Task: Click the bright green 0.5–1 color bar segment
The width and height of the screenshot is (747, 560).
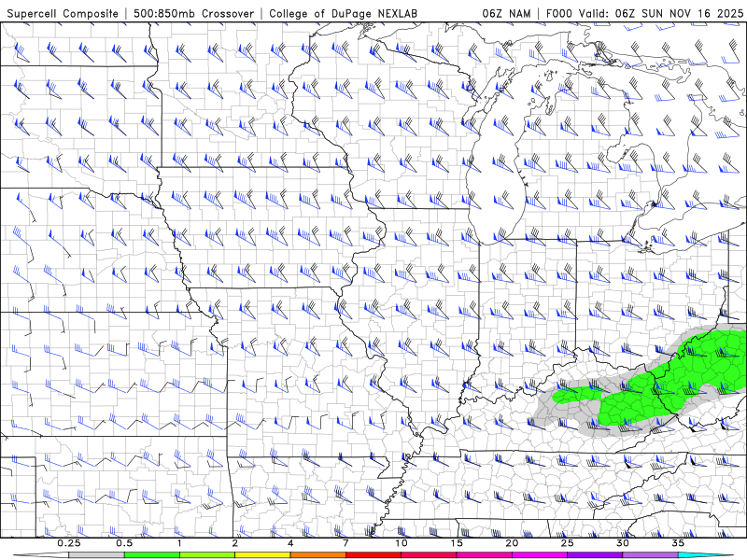Action: tap(151, 555)
